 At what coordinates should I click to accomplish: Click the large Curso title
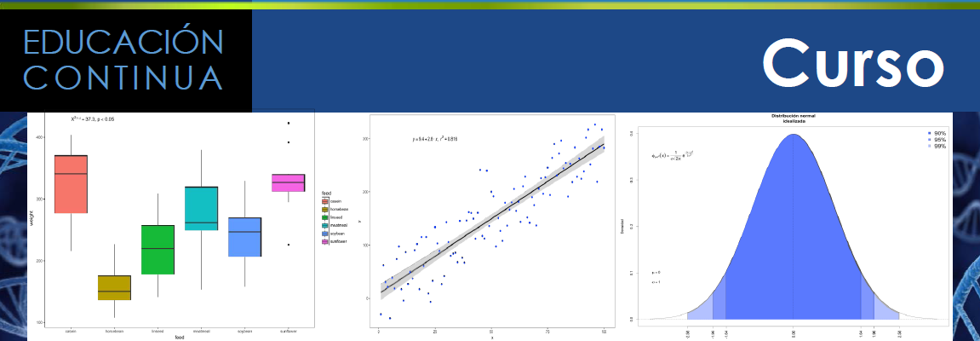pos(852,64)
